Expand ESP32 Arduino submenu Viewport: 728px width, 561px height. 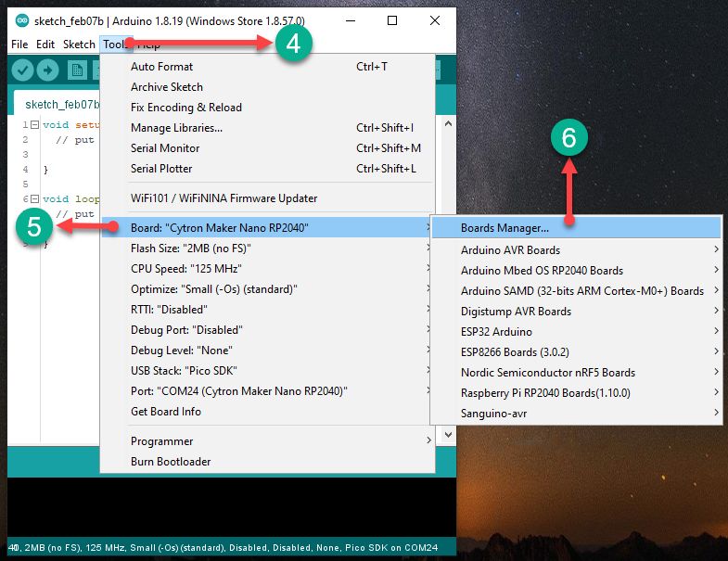(x=576, y=332)
